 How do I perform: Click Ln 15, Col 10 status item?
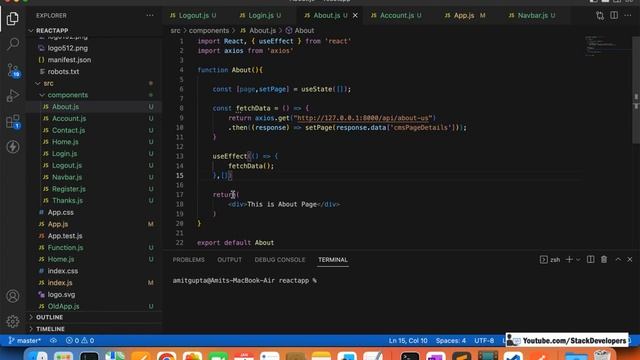pyautogui.click(x=408, y=340)
